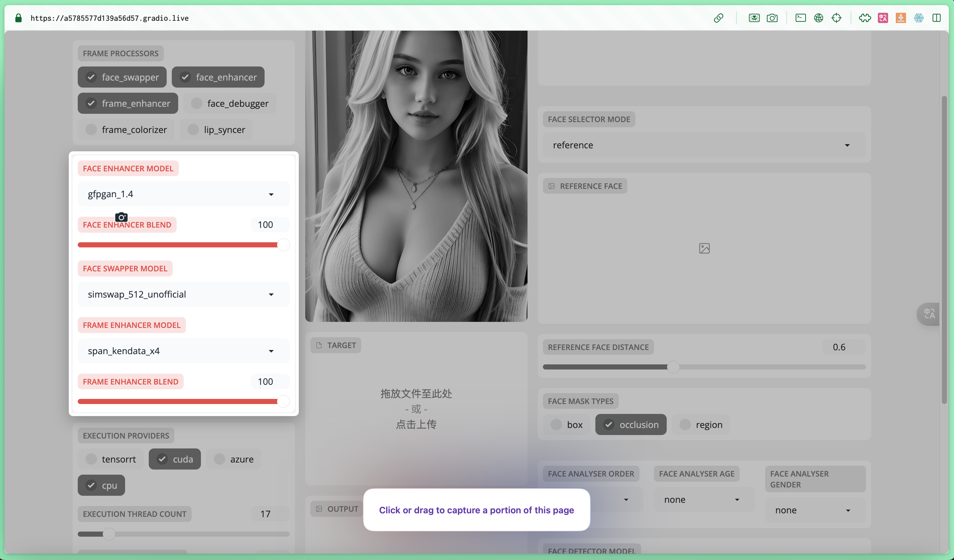Open the Frame Enhancer Model dropdown span_kendata_x4
954x560 pixels.
point(183,351)
